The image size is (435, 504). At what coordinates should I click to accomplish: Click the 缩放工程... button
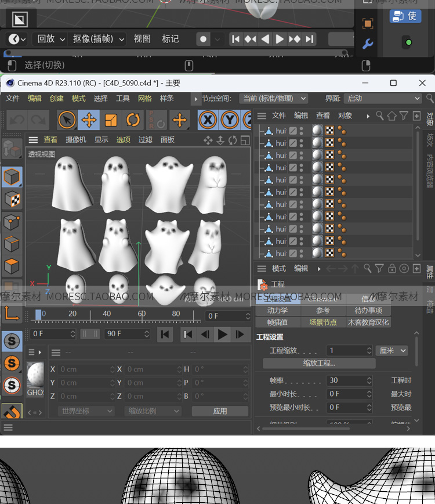pos(319,363)
